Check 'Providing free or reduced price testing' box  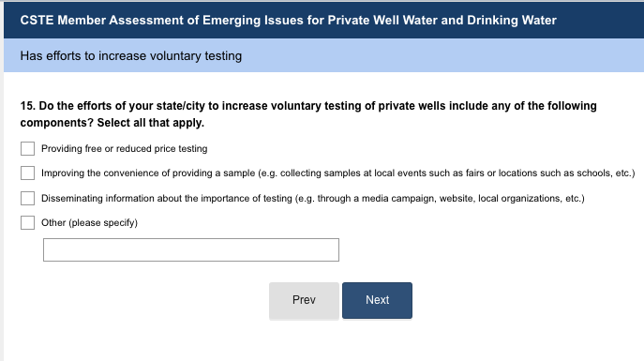[27, 149]
